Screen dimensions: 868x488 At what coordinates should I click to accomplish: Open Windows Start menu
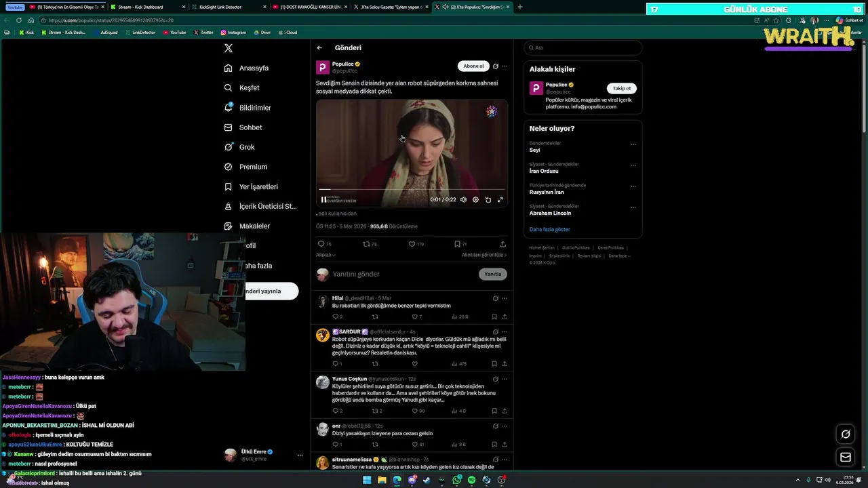point(367,480)
